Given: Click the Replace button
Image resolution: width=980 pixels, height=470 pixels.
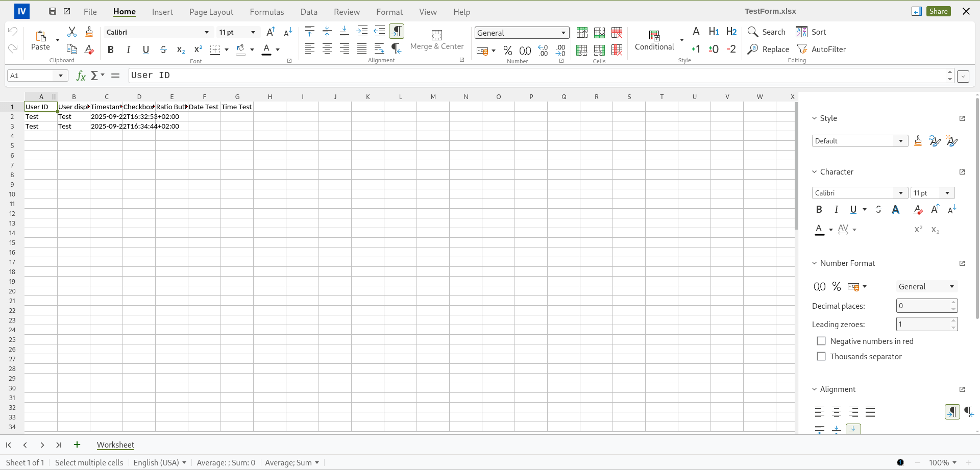Looking at the screenshot, I should pyautogui.click(x=768, y=49).
